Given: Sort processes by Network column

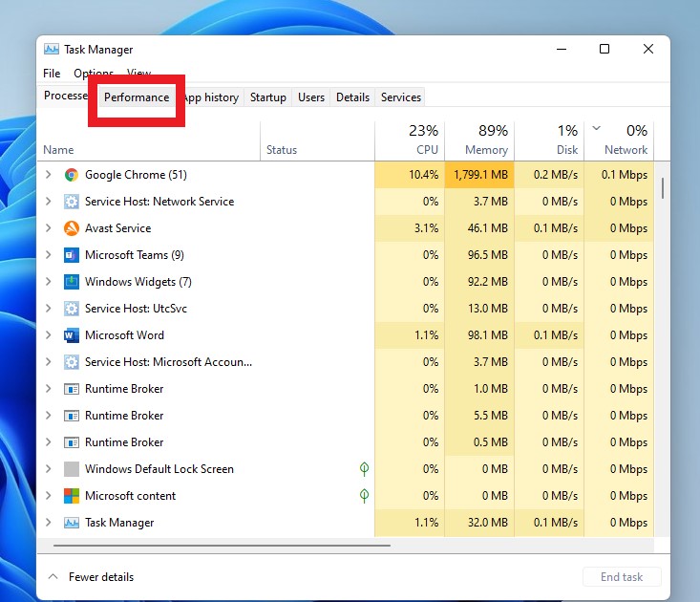Looking at the screenshot, I should (619, 141).
